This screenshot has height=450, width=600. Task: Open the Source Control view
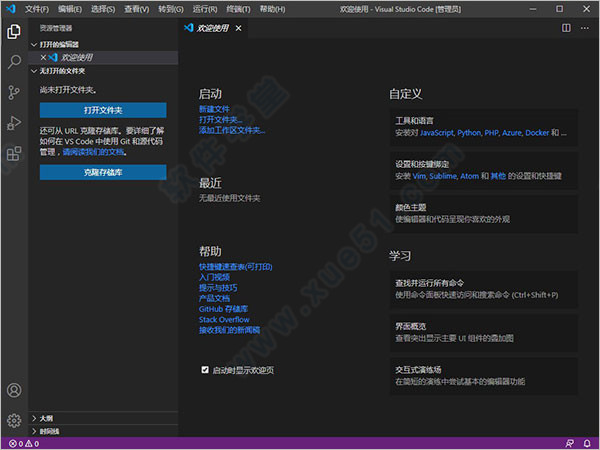(14, 92)
